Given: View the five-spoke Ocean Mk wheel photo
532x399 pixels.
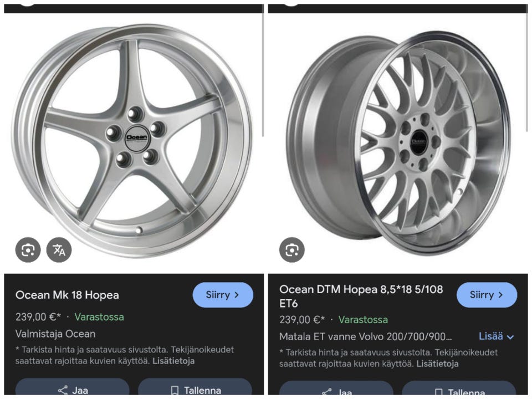Looking at the screenshot, I should 133,139.
